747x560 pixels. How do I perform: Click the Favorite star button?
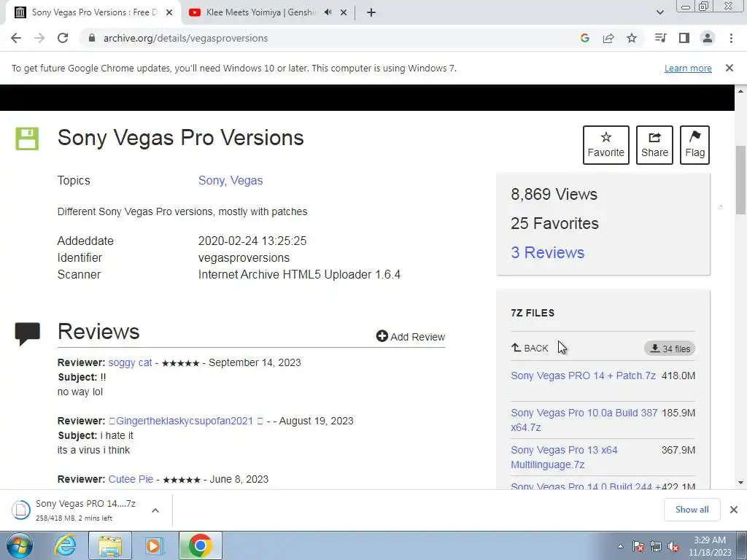[x=606, y=145]
